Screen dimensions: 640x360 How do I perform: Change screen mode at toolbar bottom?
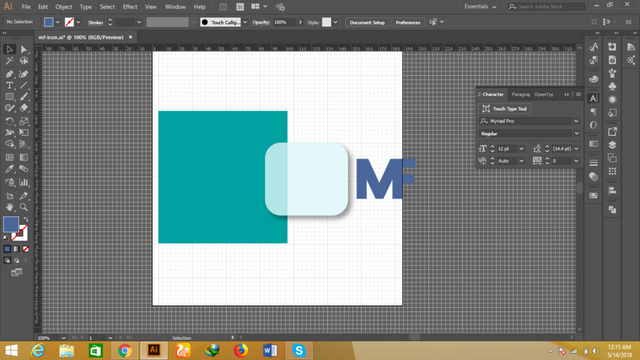(x=16, y=272)
